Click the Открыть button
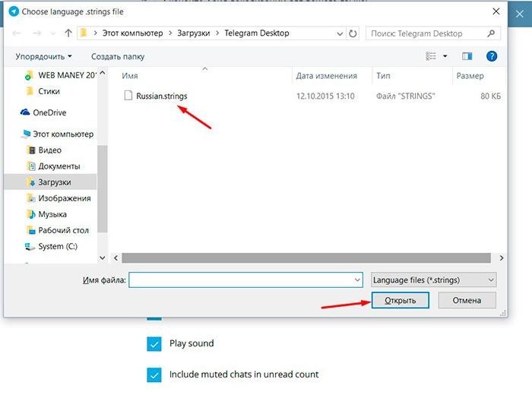The image size is (532, 401). click(400, 300)
